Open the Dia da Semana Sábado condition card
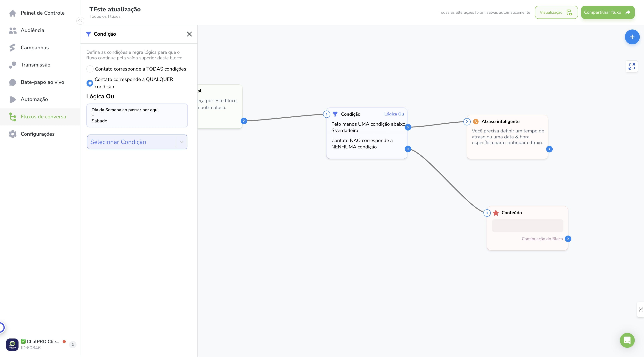The image size is (644, 357). (x=137, y=115)
